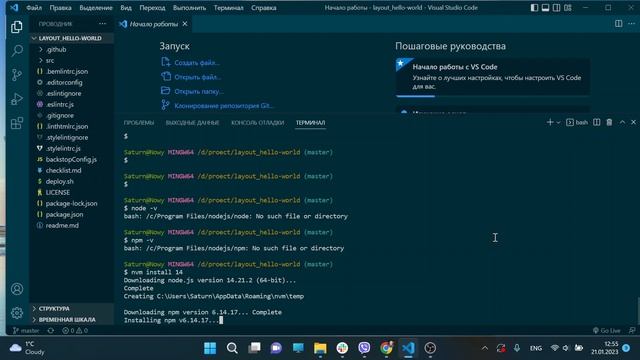
Task: Toggle primary side bar layout icon
Action: pyautogui.click(x=534, y=8)
